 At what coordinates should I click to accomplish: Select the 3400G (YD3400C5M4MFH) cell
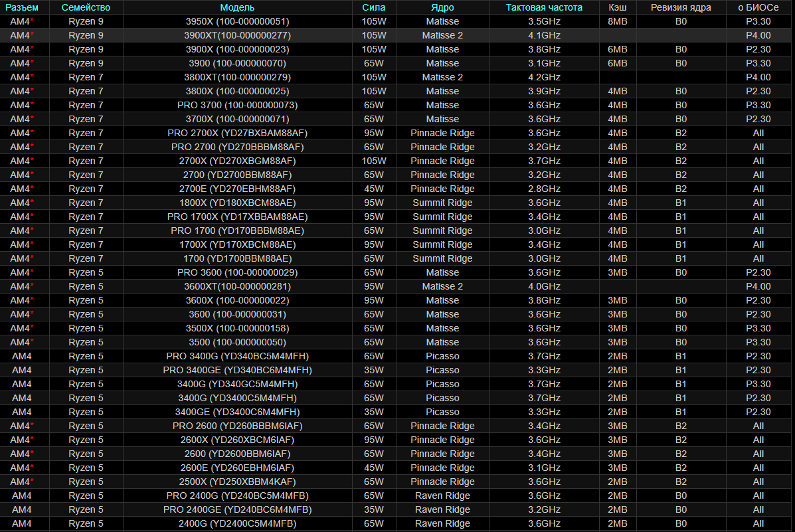click(x=237, y=398)
